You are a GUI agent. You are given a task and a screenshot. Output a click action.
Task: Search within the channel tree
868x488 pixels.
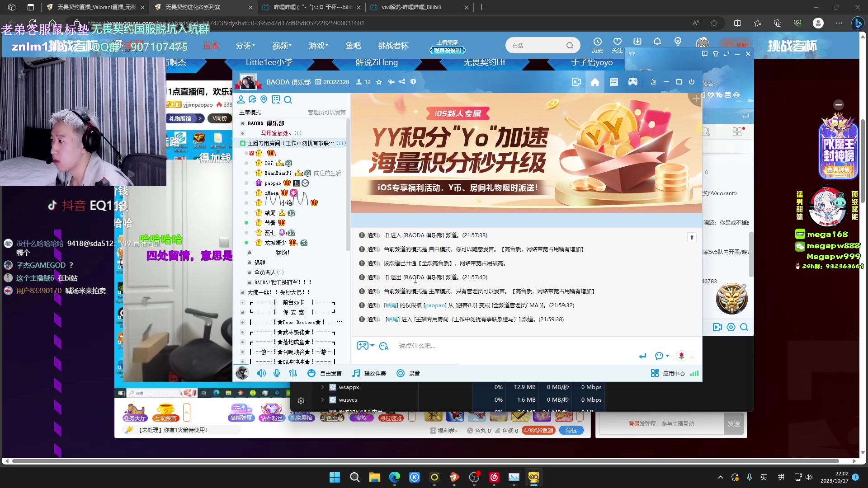pos(288,99)
